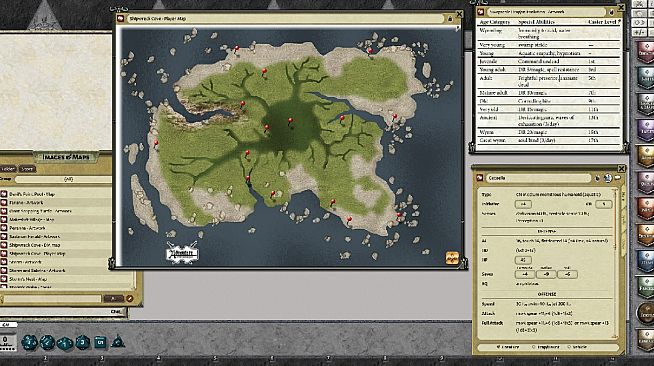Close the Ceceella NPC sheet window
Image resolution: width=654 pixels, height=366 pixels.
point(621,168)
